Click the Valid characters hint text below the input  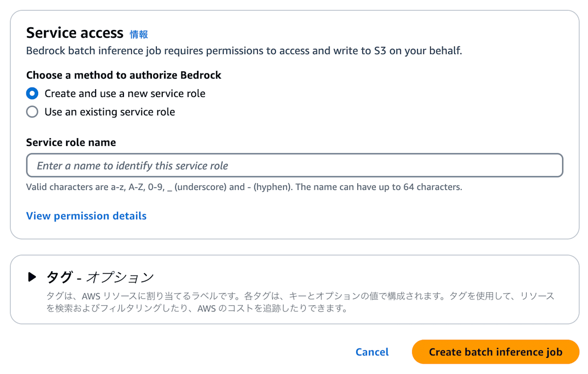[x=244, y=187]
